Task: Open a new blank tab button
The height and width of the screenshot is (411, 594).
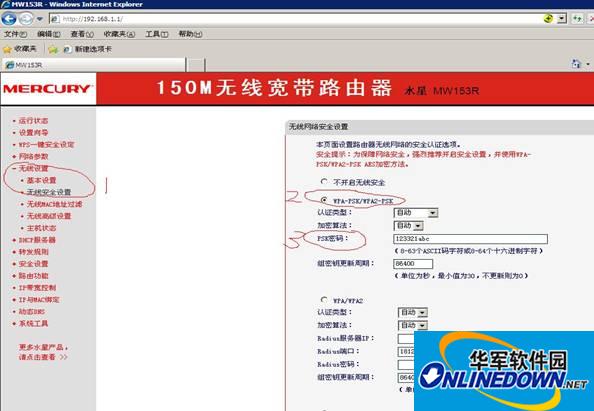Action: [x=196, y=65]
